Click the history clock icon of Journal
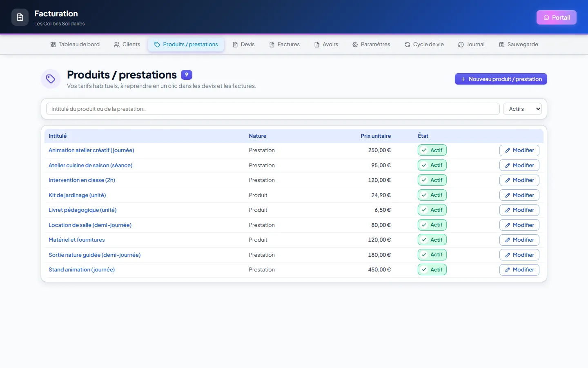Image resolution: width=588 pixels, height=368 pixels. pyautogui.click(x=461, y=45)
